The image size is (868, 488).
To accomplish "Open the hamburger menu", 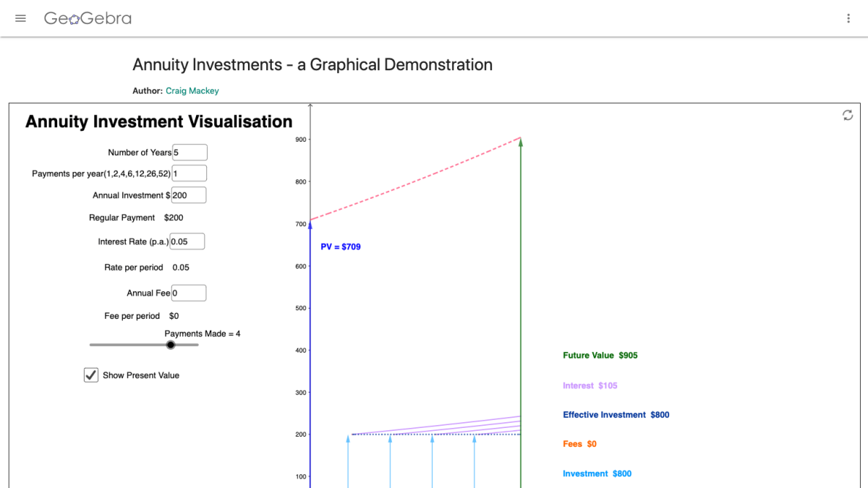I will coord(20,18).
